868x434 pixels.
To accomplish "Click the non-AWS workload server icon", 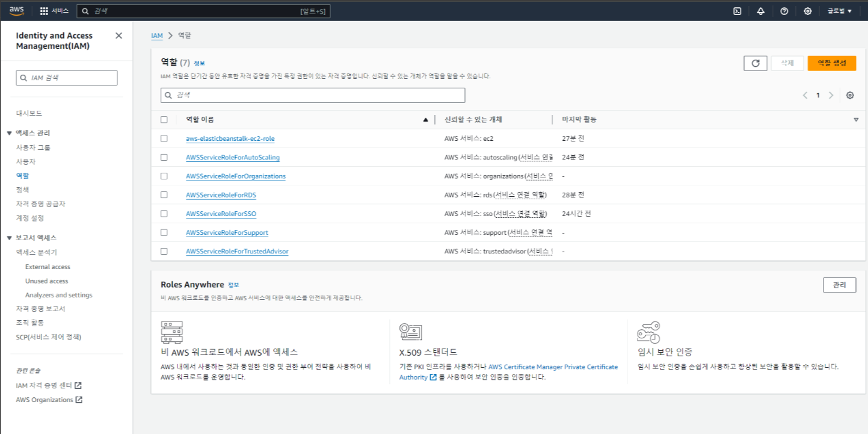I will [171, 332].
